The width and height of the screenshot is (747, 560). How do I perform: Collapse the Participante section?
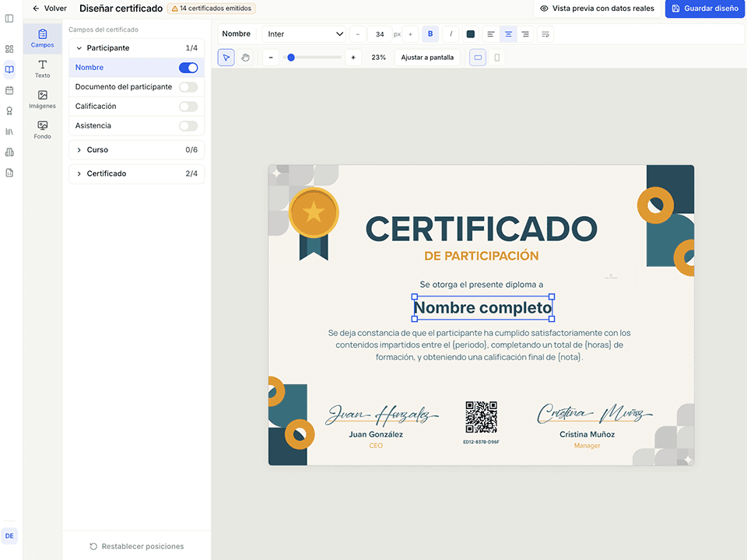tap(137, 48)
